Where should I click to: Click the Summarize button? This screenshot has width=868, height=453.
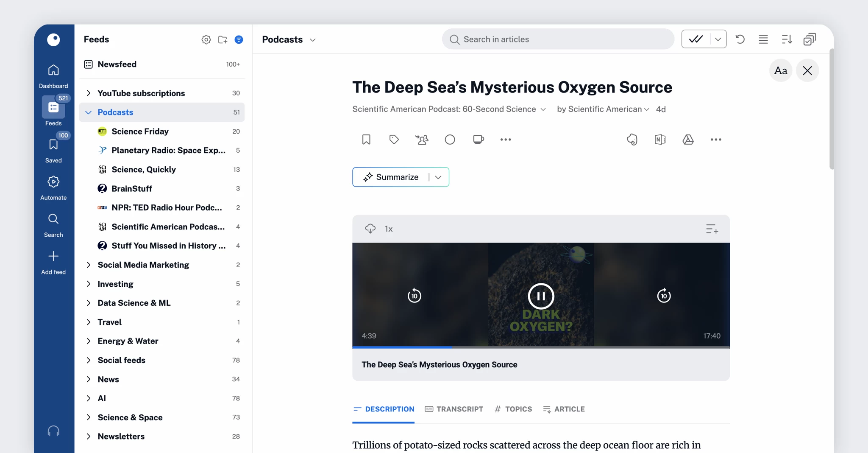[391, 177]
